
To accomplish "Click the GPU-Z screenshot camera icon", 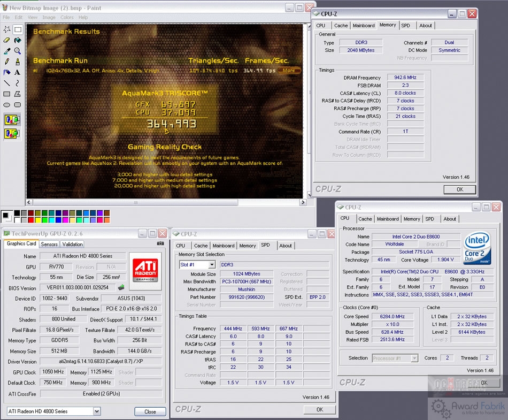I will (160, 243).
